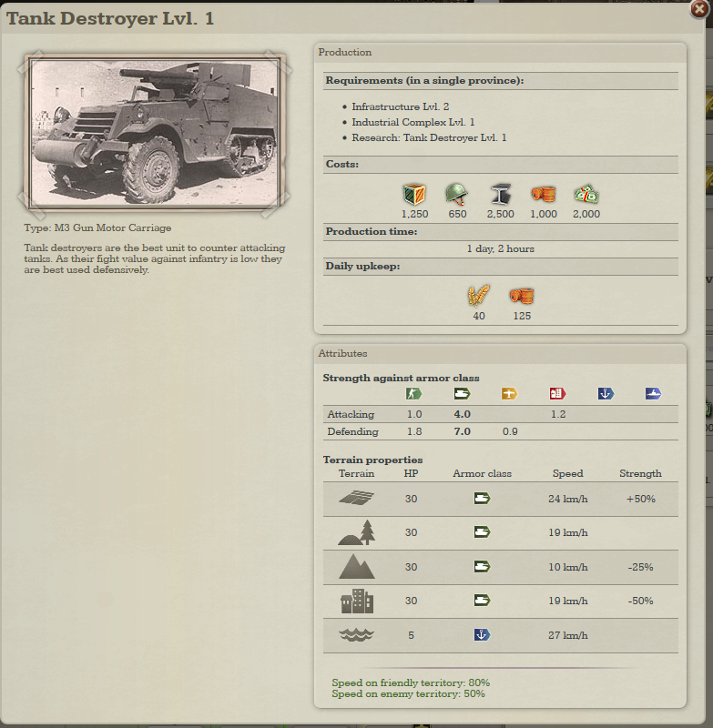Click the mountains terrain icon

coord(356,566)
